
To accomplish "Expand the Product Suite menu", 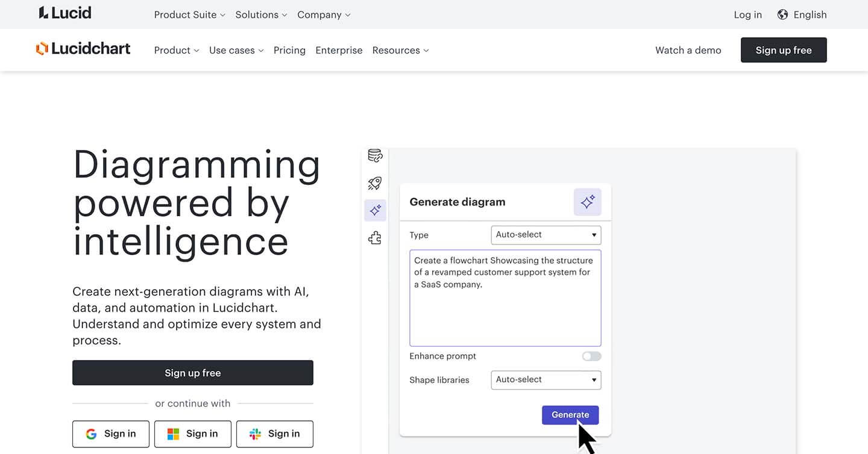I will click(189, 14).
